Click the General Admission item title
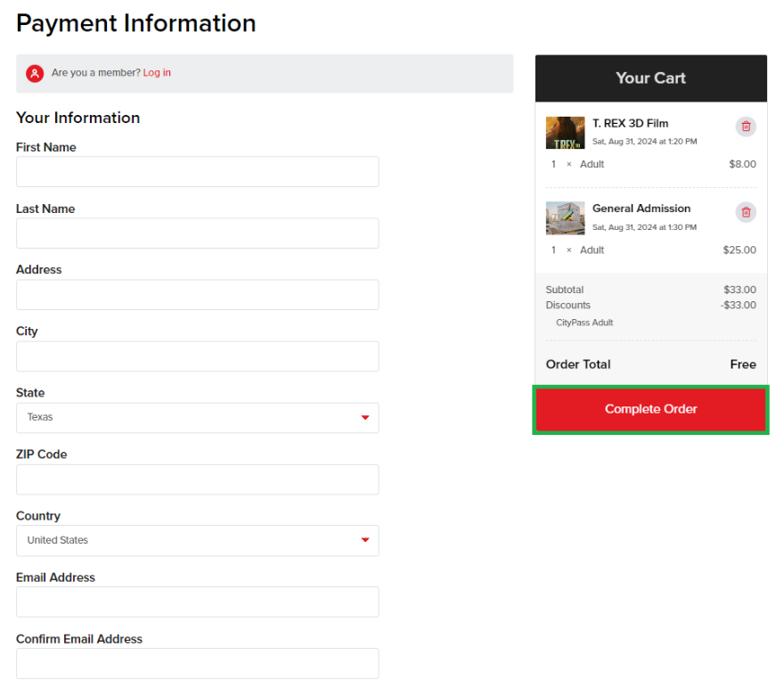Image resolution: width=784 pixels, height=688 pixels. pos(641,209)
